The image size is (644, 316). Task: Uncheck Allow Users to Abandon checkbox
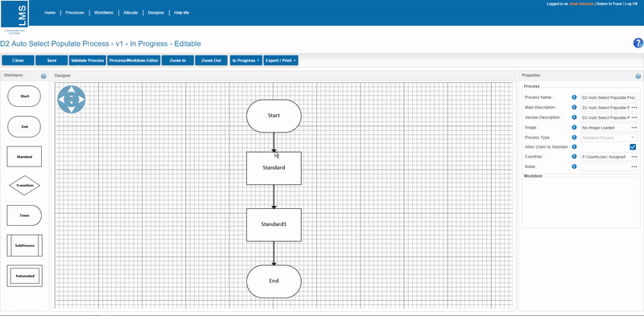(x=633, y=147)
